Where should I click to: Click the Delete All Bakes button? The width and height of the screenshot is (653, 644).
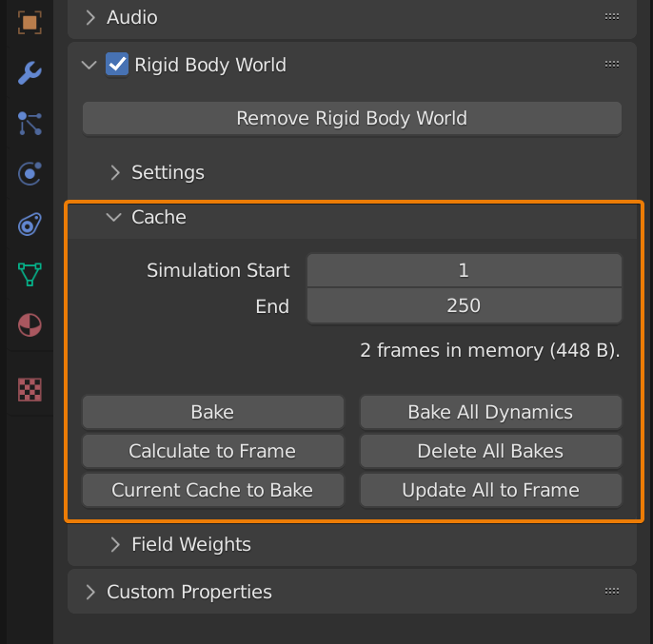pyautogui.click(x=490, y=451)
